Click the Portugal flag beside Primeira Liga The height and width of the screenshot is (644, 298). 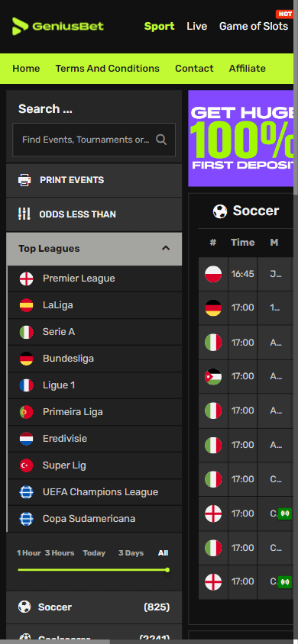click(x=26, y=412)
